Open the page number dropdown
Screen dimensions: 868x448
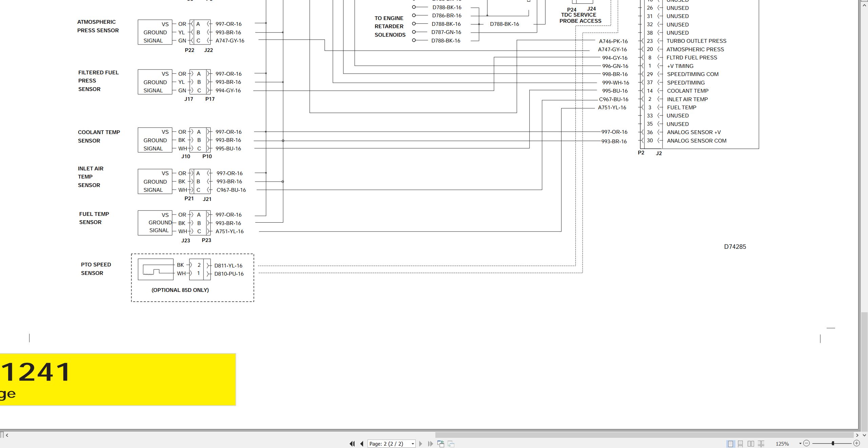[413, 444]
